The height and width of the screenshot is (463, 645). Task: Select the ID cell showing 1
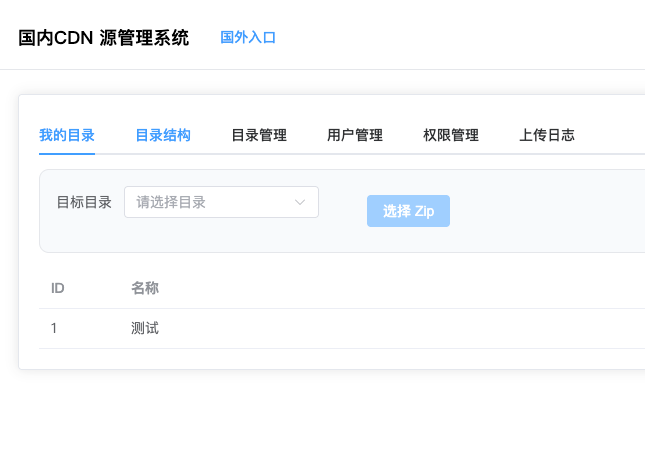pyautogui.click(x=55, y=328)
